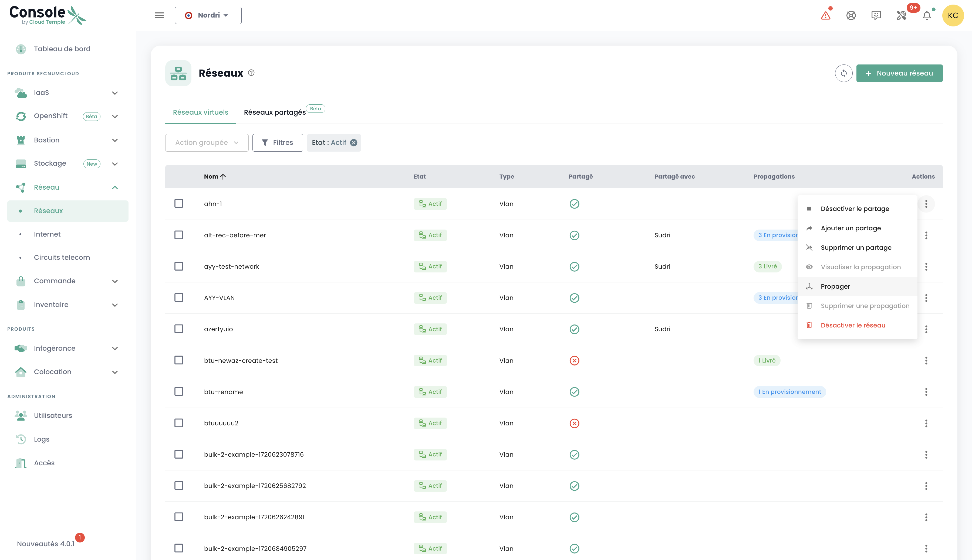Toggle the hamburger sidebar menu
The width and height of the screenshot is (972, 560).
coord(159,15)
